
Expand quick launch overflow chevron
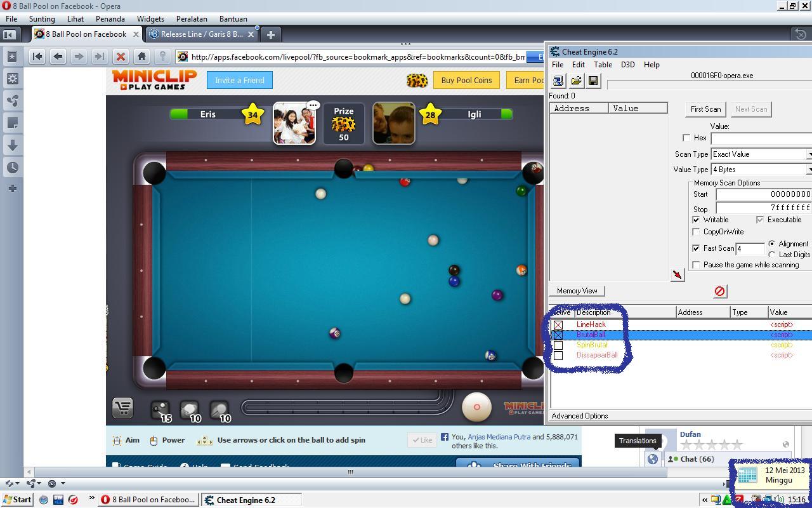point(91,498)
